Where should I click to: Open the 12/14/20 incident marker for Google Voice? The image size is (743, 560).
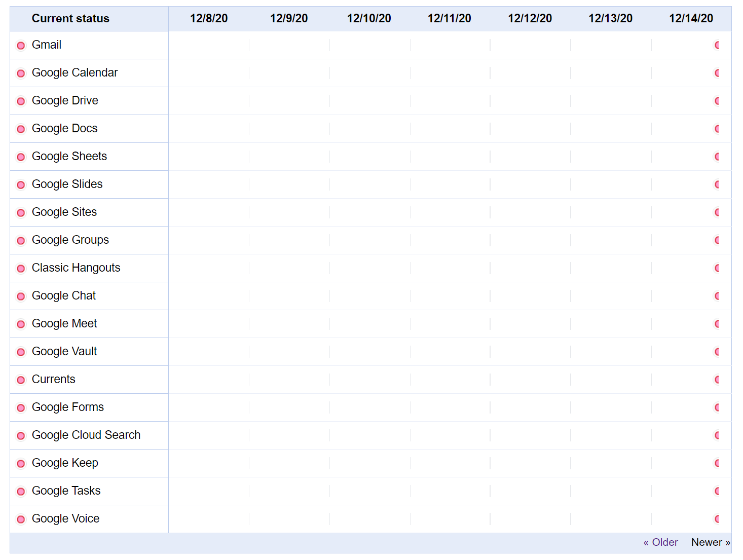717,519
